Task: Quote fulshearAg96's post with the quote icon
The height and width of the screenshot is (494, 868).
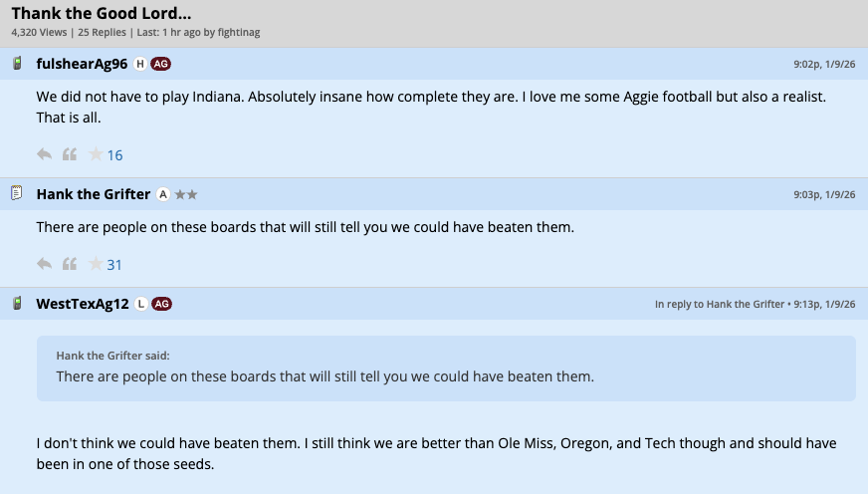Action: point(70,154)
